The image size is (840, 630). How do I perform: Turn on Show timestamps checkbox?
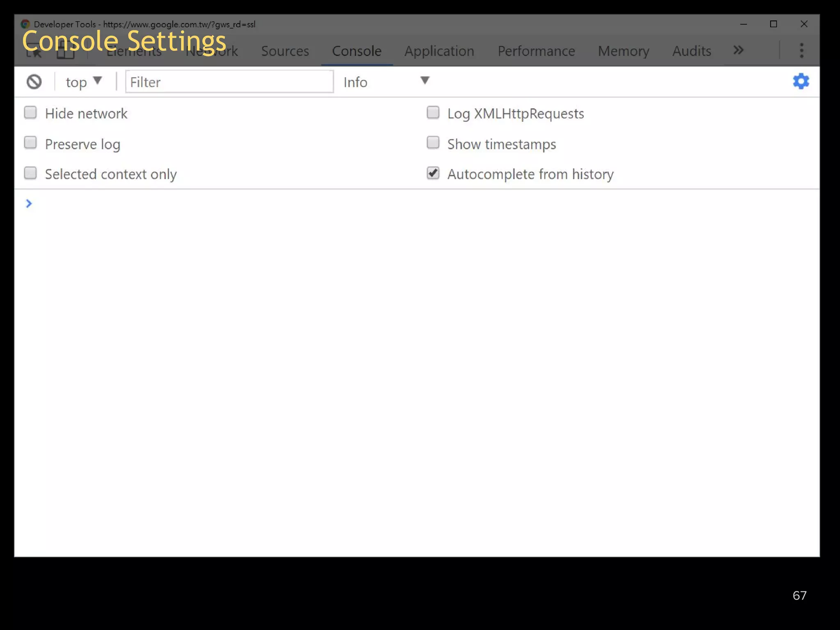coord(433,143)
